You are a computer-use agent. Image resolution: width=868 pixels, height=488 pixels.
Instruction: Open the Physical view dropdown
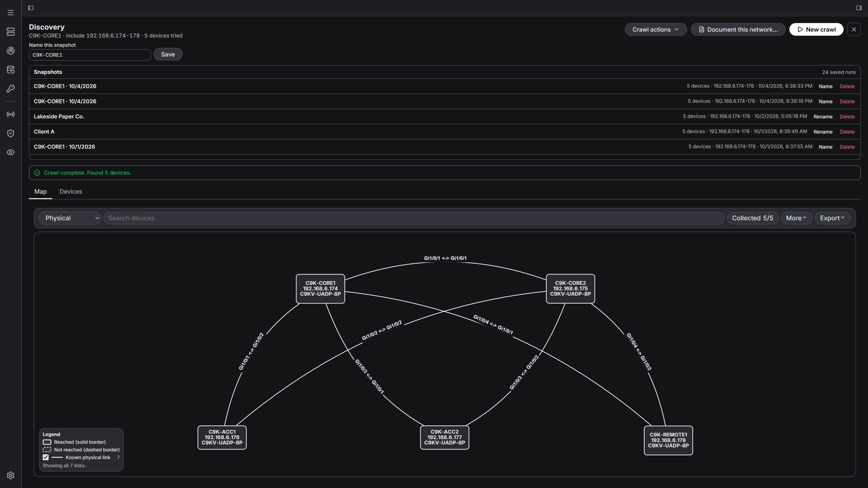[70, 218]
